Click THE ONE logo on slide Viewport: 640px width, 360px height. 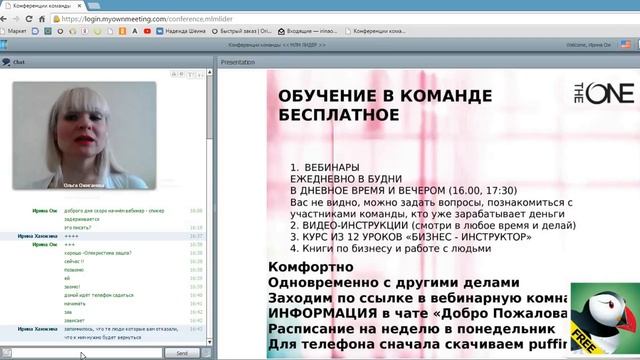pyautogui.click(x=604, y=93)
